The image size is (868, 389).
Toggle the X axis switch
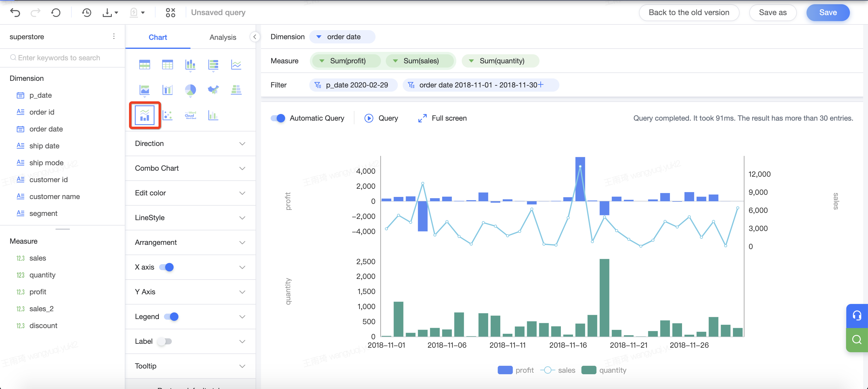pyautogui.click(x=166, y=267)
